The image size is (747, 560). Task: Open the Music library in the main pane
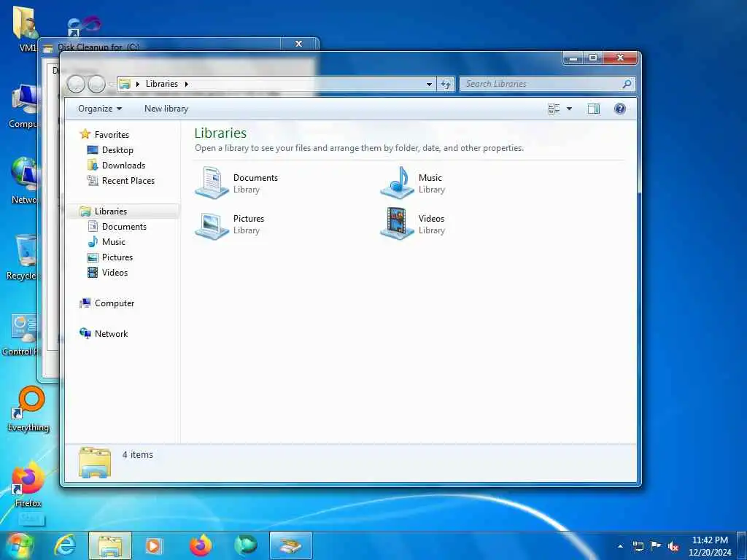413,183
